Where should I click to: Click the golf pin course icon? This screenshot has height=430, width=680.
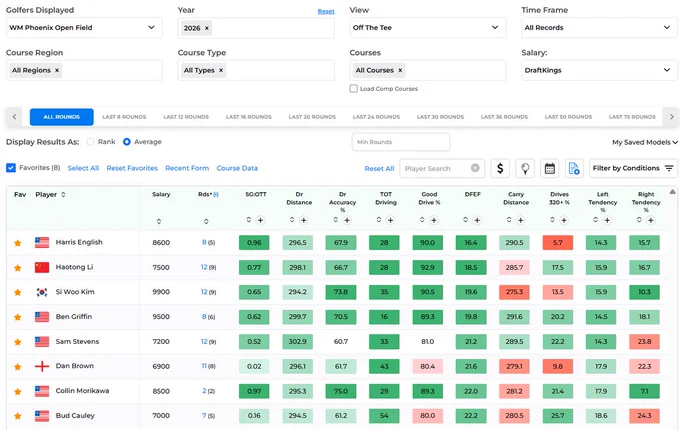click(525, 168)
